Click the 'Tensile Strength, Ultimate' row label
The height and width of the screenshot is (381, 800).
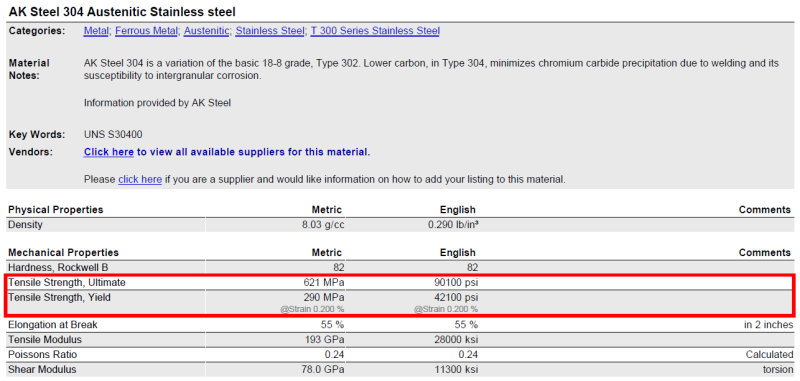[66, 282]
